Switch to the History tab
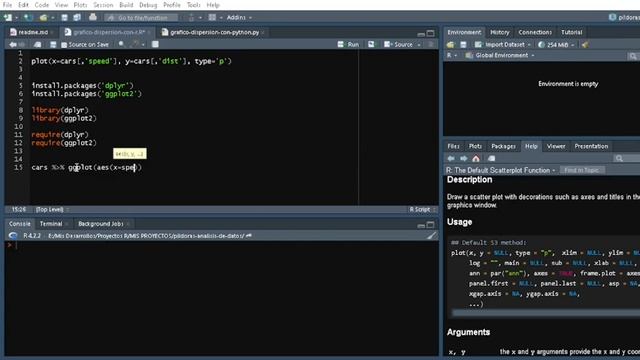Viewport: 640px width, 360px height. coord(500,32)
